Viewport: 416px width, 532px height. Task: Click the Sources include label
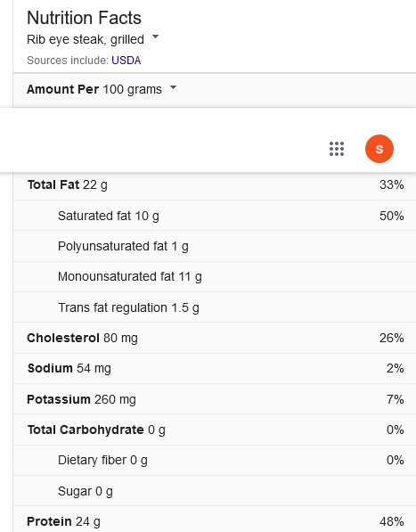pyautogui.click(x=68, y=61)
